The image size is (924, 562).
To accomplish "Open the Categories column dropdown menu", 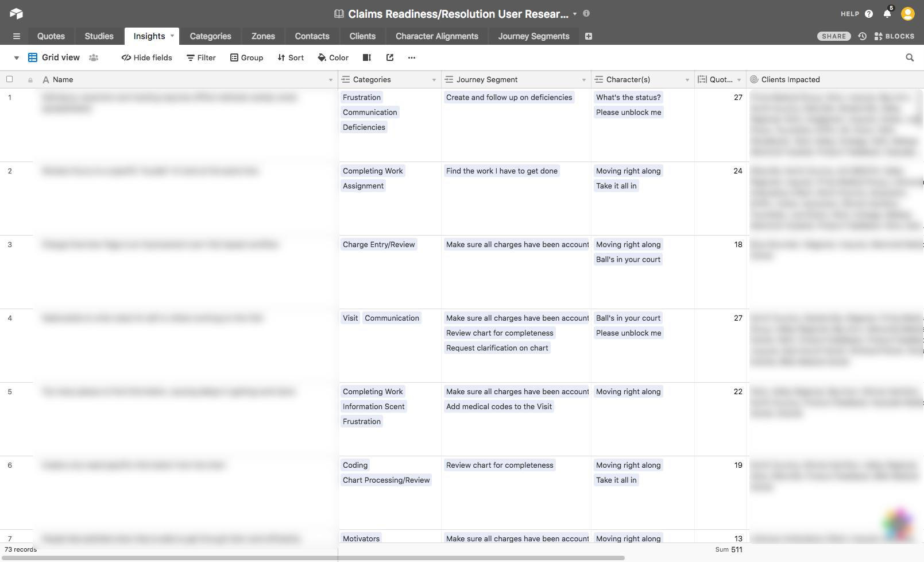I will [x=434, y=80].
